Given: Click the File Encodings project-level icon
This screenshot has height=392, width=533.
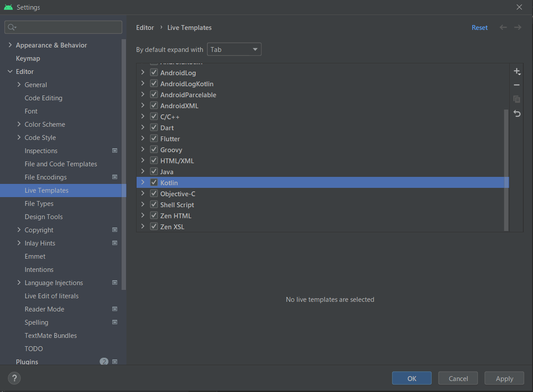Looking at the screenshot, I should [x=115, y=177].
